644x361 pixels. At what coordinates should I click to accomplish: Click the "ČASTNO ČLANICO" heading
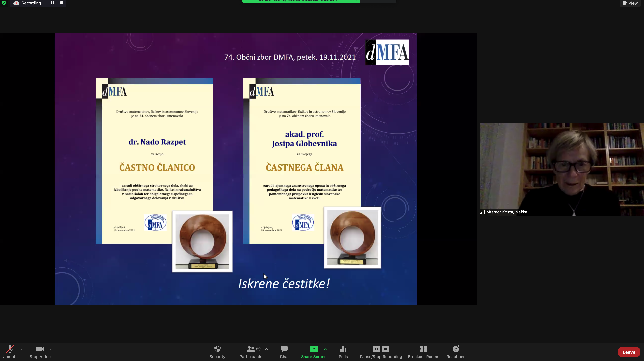tap(157, 167)
